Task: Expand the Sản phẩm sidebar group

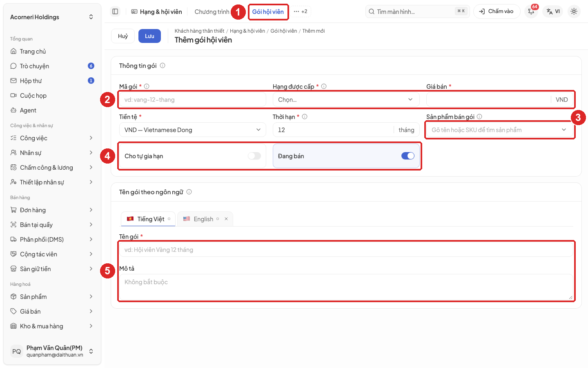Action: coord(52,297)
